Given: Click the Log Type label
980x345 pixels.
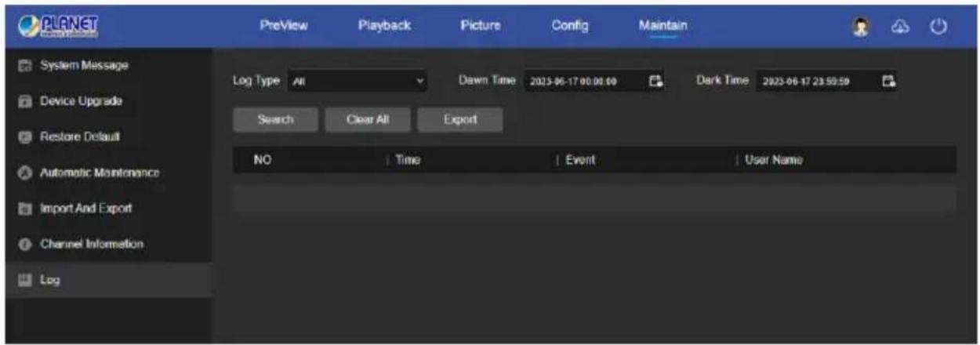Looking at the screenshot, I should pos(256,81).
